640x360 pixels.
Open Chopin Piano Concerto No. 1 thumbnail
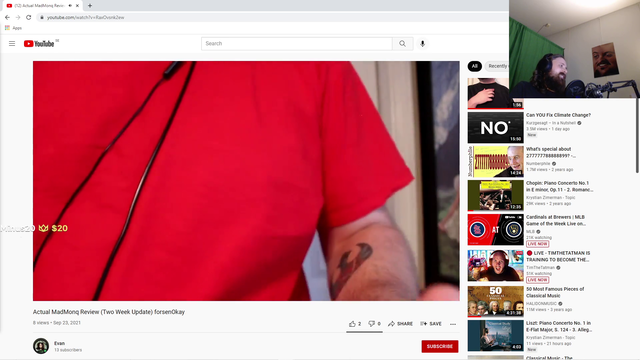(x=496, y=195)
